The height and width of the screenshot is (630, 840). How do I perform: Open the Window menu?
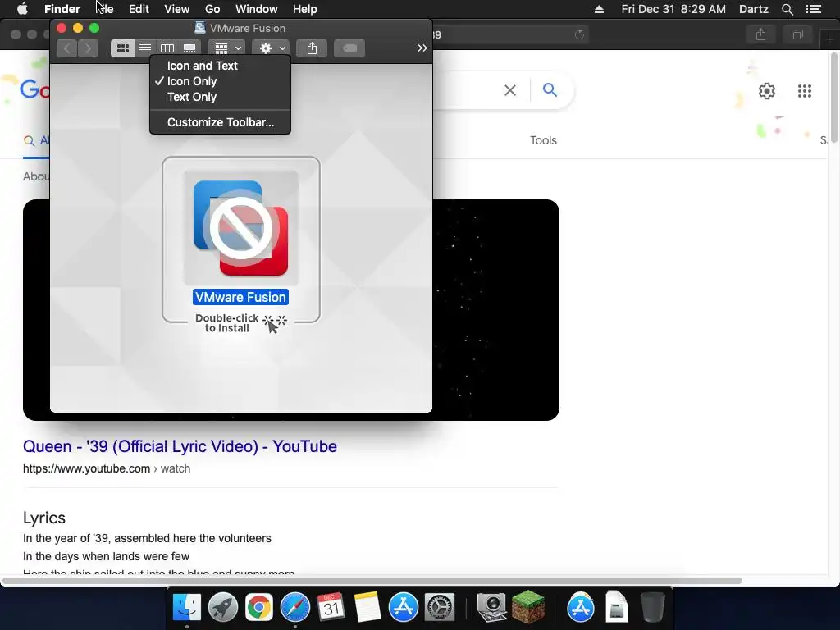click(x=257, y=8)
